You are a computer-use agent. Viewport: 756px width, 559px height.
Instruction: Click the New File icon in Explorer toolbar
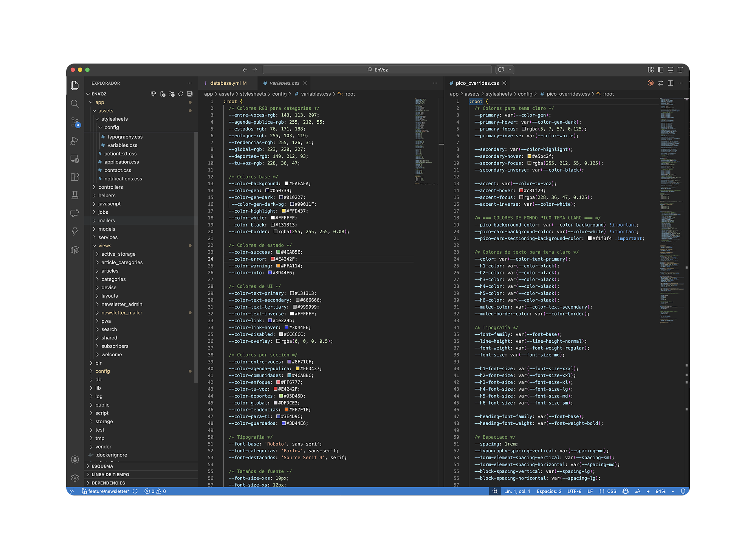[163, 94]
